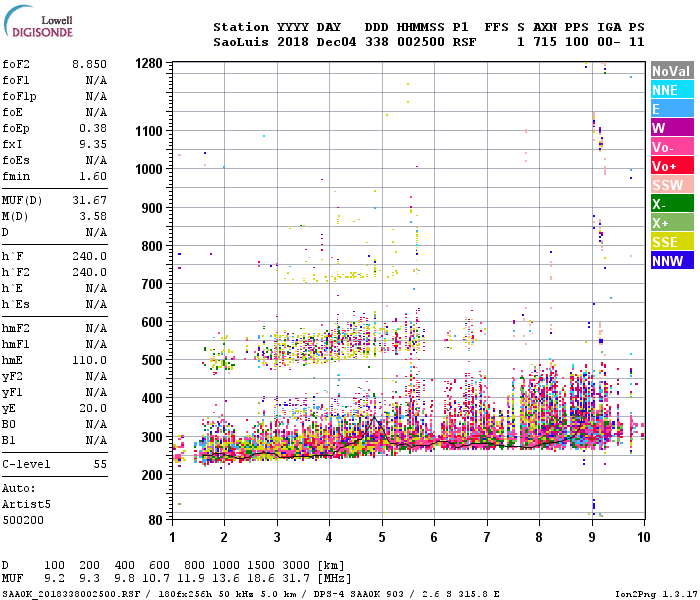Click the 500200 version number
Screen dimensions: 700x600
[x=23, y=520]
